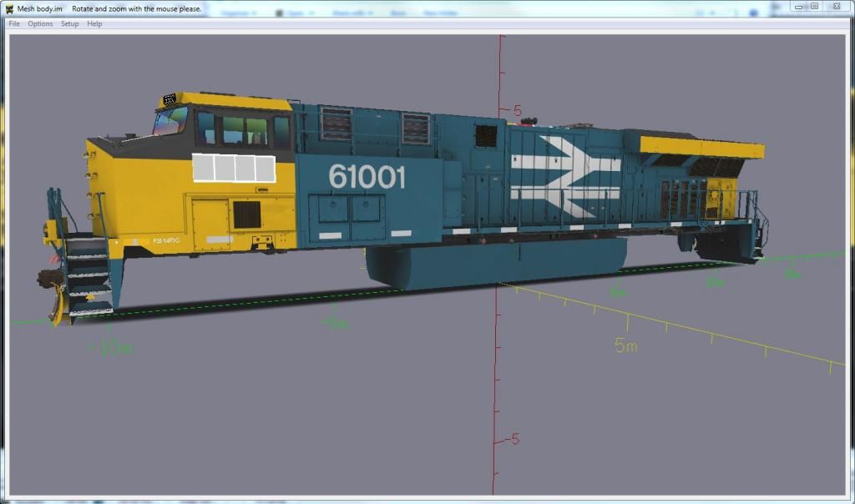Screen dimensions: 855x504
Task: Click the 61001 number on locomotive
Action: [x=367, y=177]
